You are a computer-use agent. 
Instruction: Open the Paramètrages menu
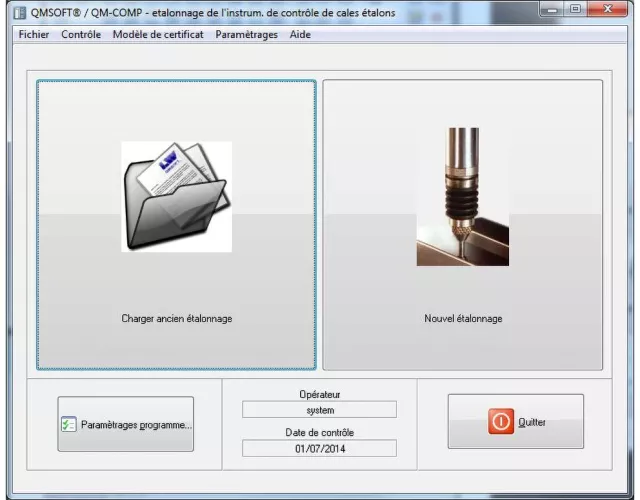[247, 35]
